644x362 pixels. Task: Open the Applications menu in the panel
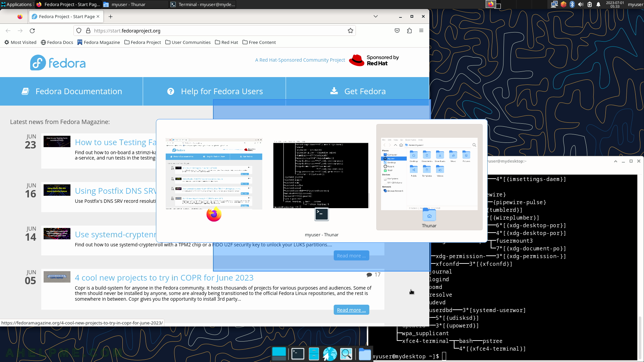[x=17, y=4]
